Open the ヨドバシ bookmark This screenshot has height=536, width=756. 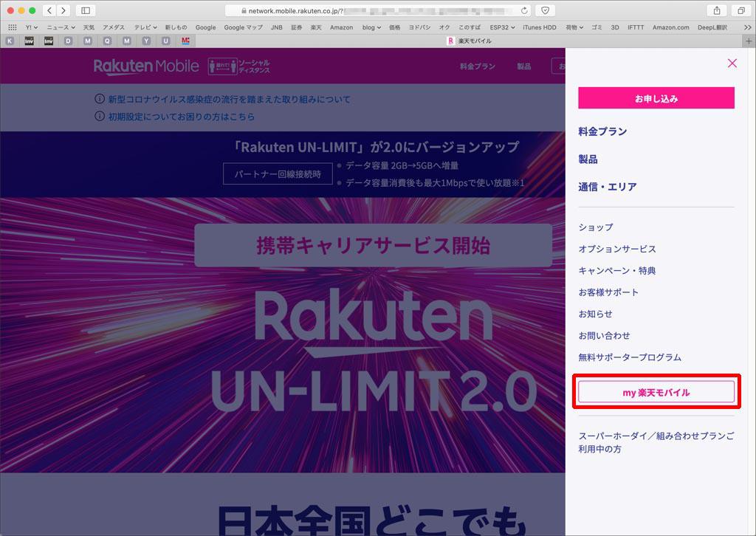419,27
